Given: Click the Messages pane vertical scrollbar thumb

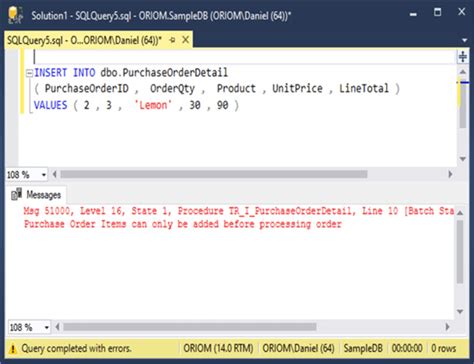Looking at the screenshot, I should [460, 252].
